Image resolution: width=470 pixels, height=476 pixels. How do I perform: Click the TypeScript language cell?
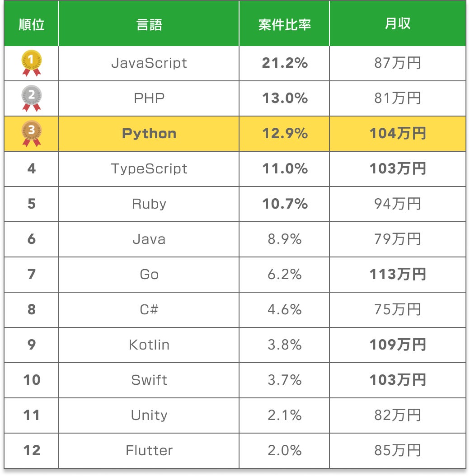[149, 169]
